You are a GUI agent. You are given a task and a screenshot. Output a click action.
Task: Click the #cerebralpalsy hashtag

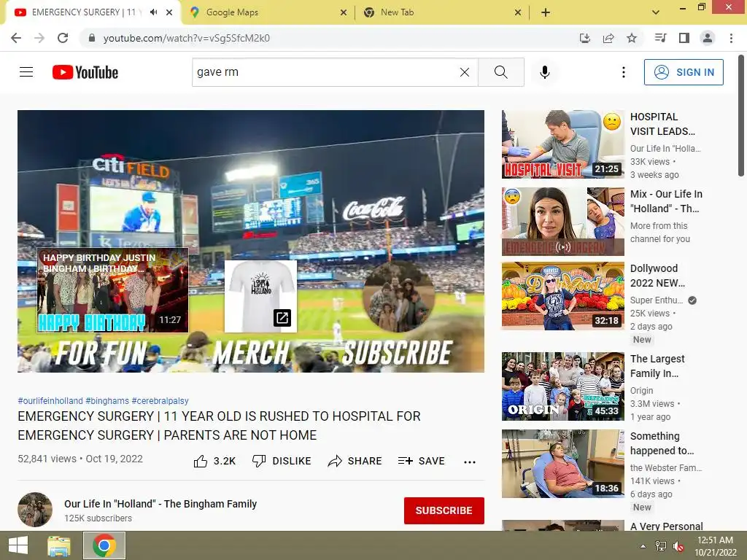click(x=160, y=401)
